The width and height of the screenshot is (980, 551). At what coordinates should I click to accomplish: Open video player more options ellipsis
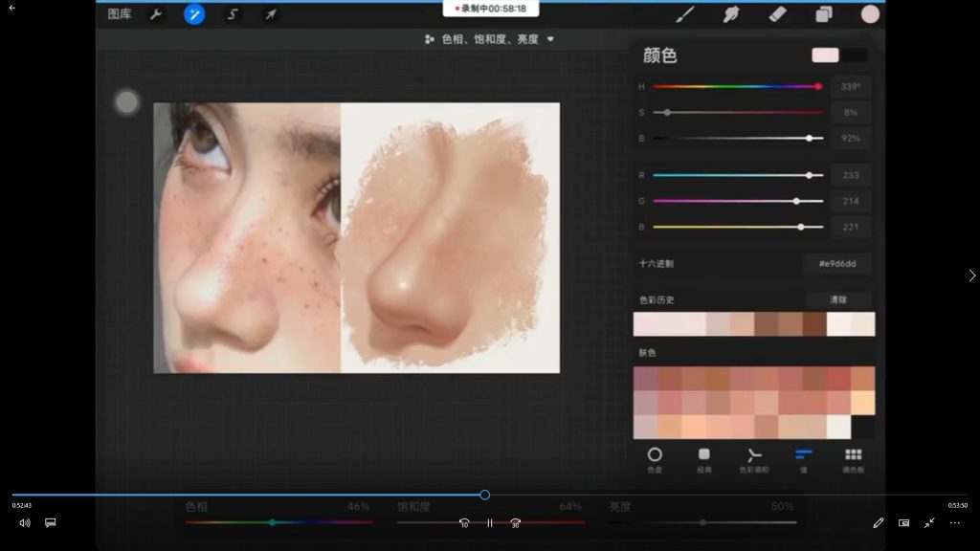(x=954, y=523)
